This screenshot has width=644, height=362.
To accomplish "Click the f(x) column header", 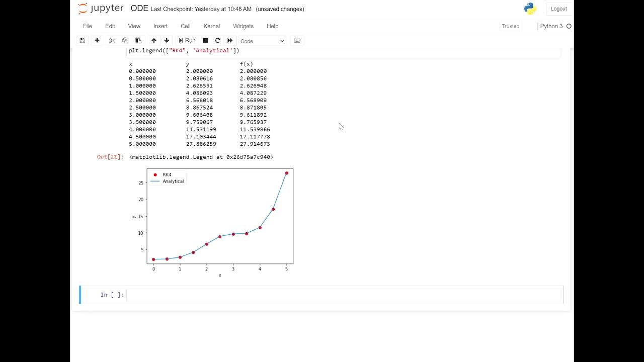I will pos(246,64).
